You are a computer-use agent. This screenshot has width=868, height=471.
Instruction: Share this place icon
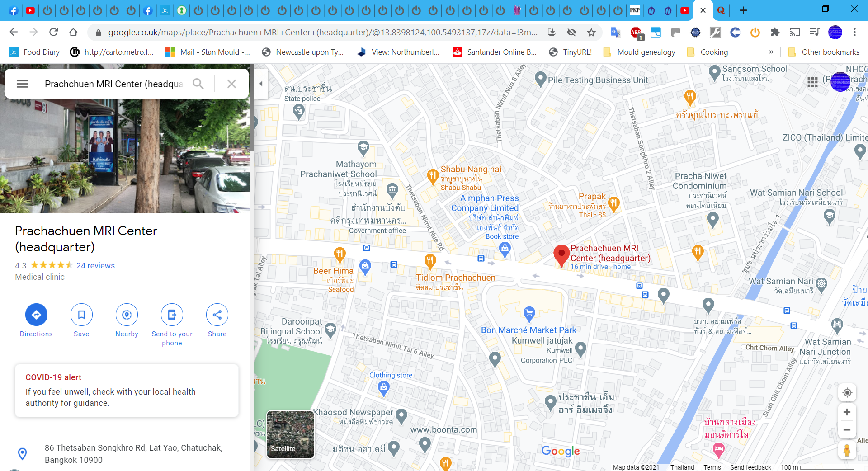[217, 315]
